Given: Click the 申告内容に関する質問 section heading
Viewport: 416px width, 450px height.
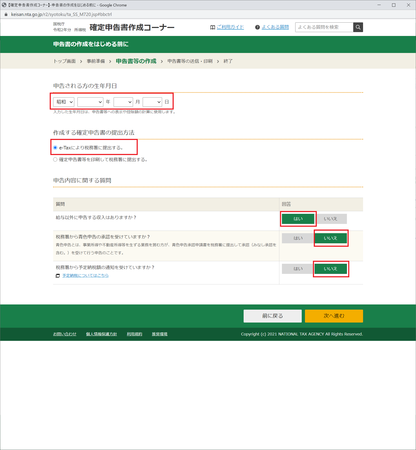Looking at the screenshot, I should (82, 180).
